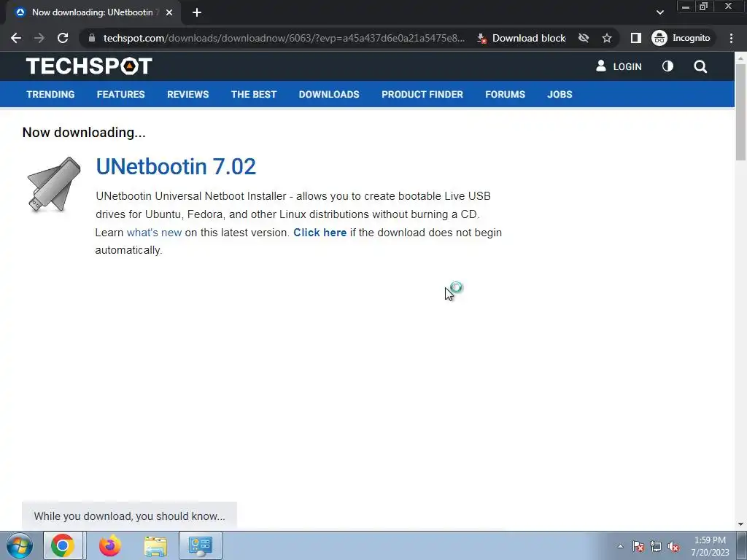Open the TRENDING menu
Image resolution: width=747 pixels, height=560 pixels.
50,94
